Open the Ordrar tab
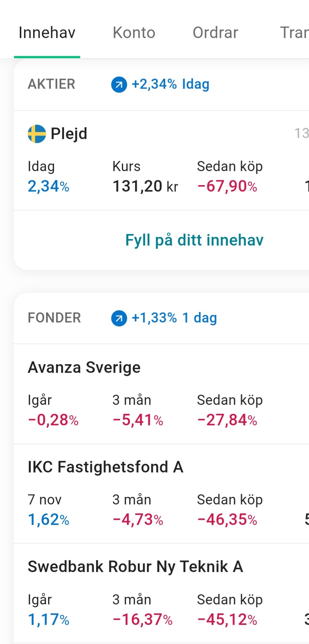The height and width of the screenshot is (644, 309). tap(215, 33)
